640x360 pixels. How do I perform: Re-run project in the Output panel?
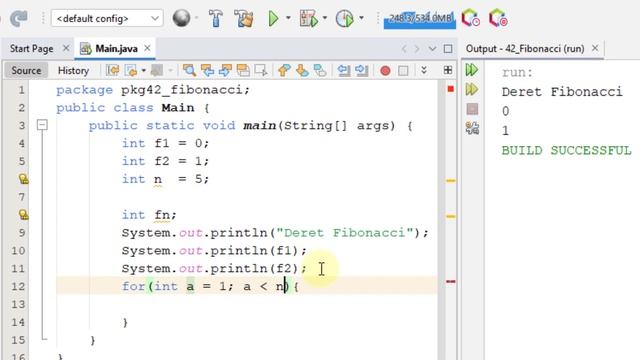click(x=472, y=70)
